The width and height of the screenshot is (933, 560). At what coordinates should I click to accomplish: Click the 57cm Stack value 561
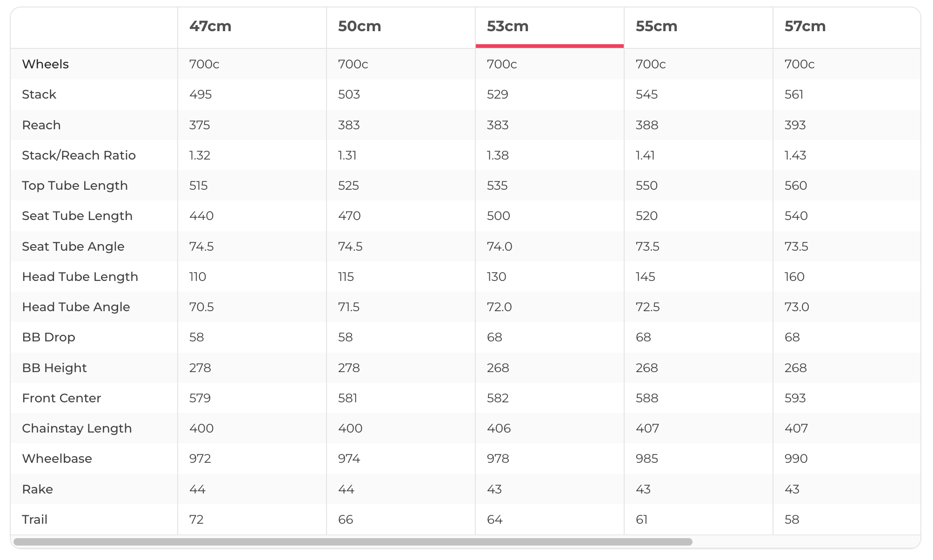[794, 94]
